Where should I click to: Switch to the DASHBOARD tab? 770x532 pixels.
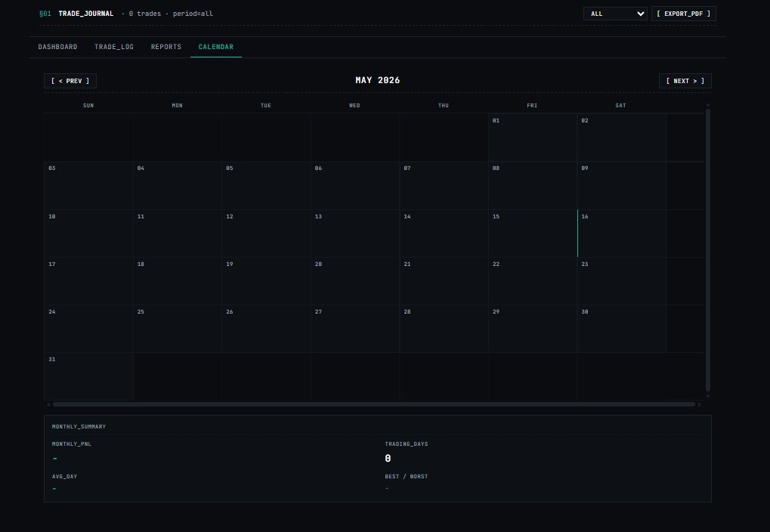coord(57,47)
